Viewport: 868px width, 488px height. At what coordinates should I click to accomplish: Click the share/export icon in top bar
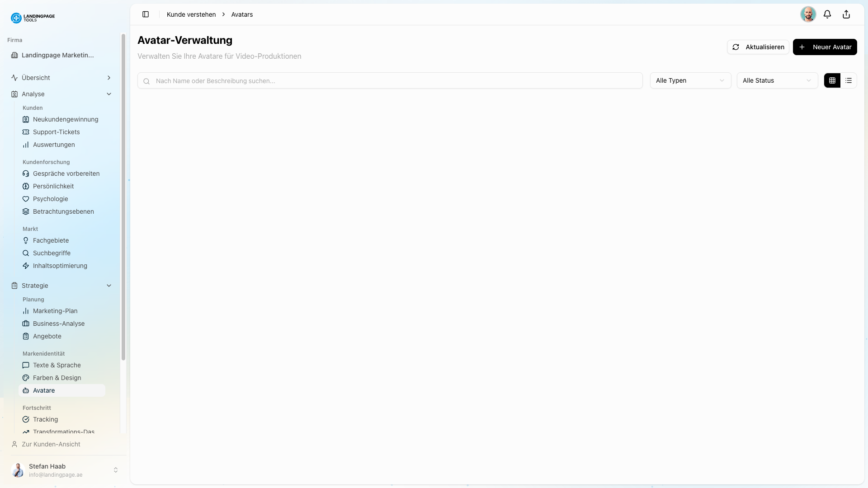coord(846,14)
